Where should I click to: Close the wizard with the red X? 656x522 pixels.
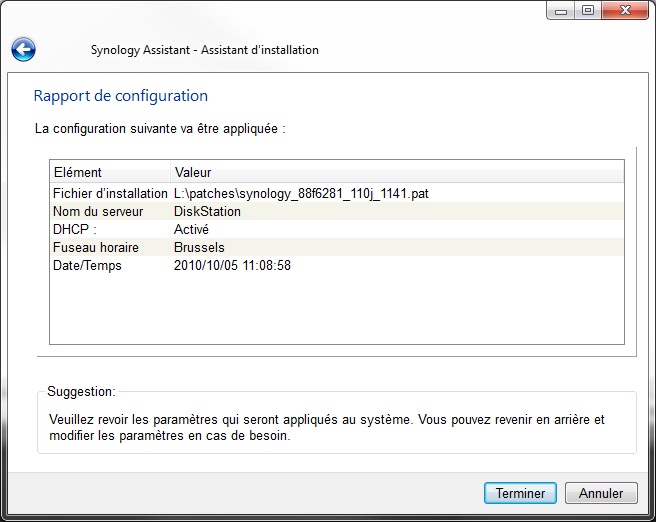point(625,11)
